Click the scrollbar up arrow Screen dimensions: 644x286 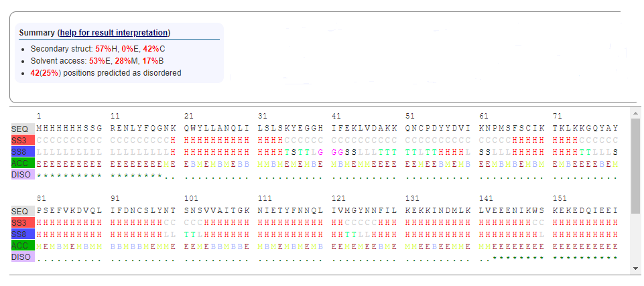click(x=635, y=112)
